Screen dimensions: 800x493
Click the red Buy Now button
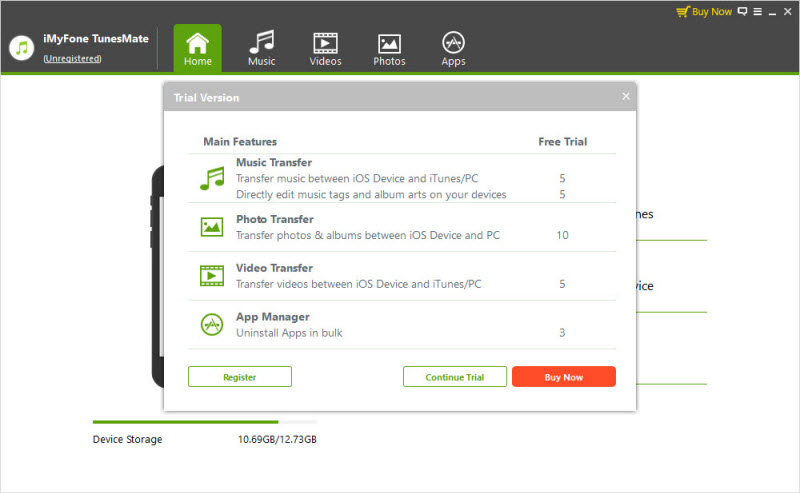pos(564,377)
